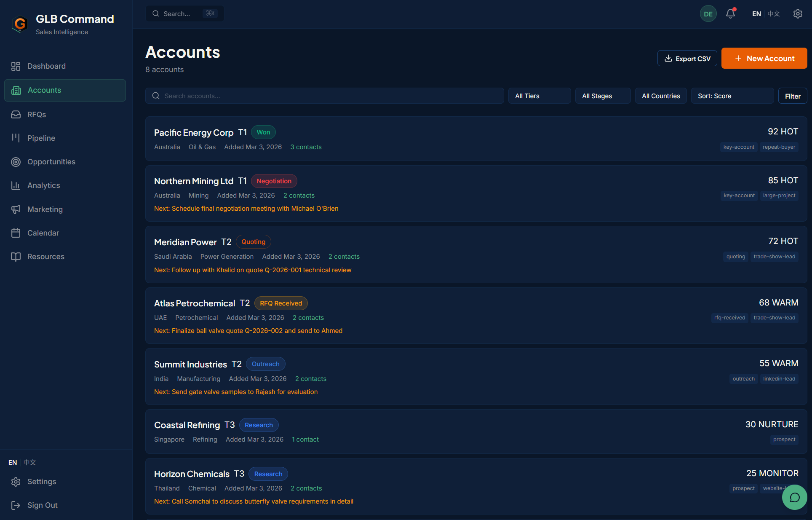Select Accounts in the navigation menu
This screenshot has height=520, width=812.
coord(44,90)
